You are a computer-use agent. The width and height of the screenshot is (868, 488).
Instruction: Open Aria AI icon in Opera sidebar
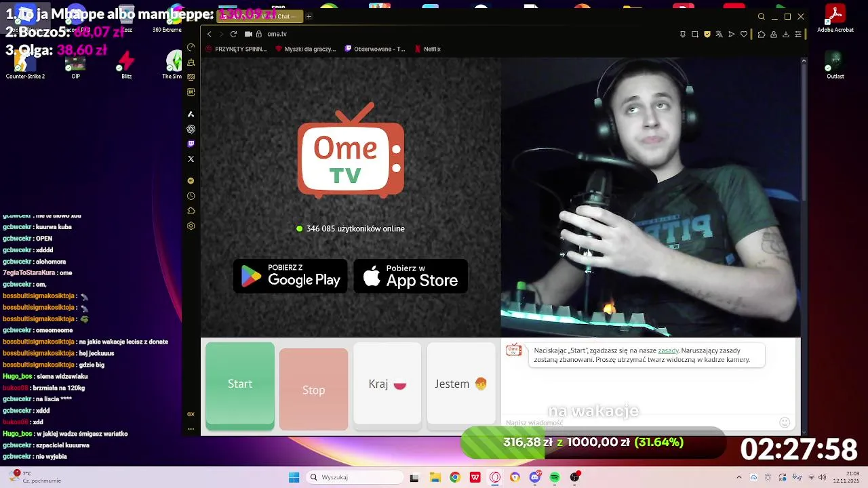pyautogui.click(x=191, y=114)
